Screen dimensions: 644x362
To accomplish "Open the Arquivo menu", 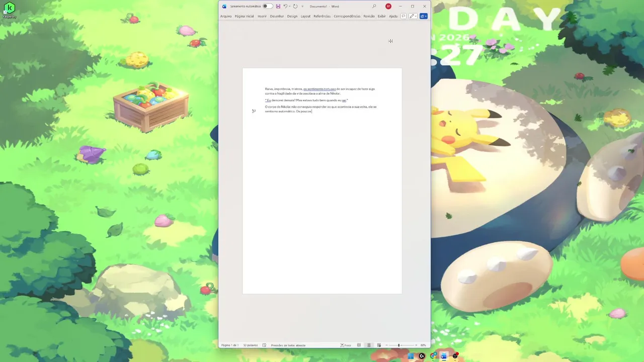I will coord(226,16).
